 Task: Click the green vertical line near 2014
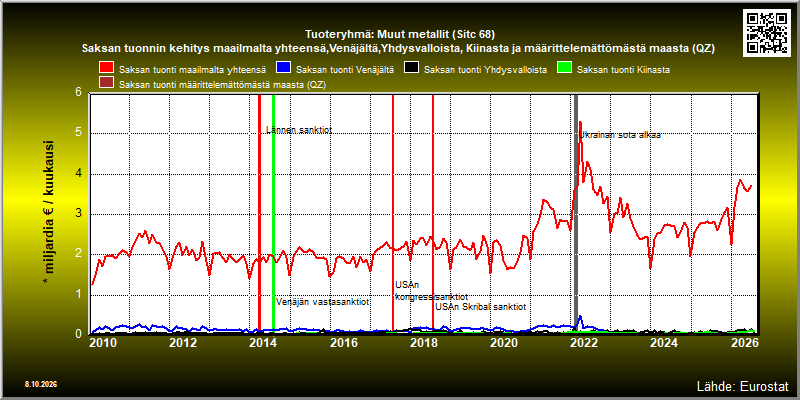[x=273, y=213]
